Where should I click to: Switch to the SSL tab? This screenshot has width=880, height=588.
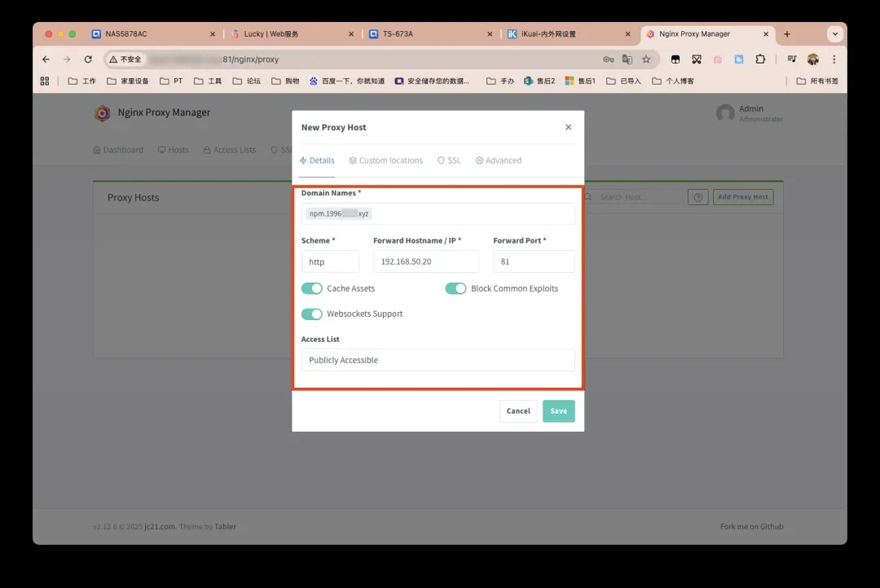[449, 160]
